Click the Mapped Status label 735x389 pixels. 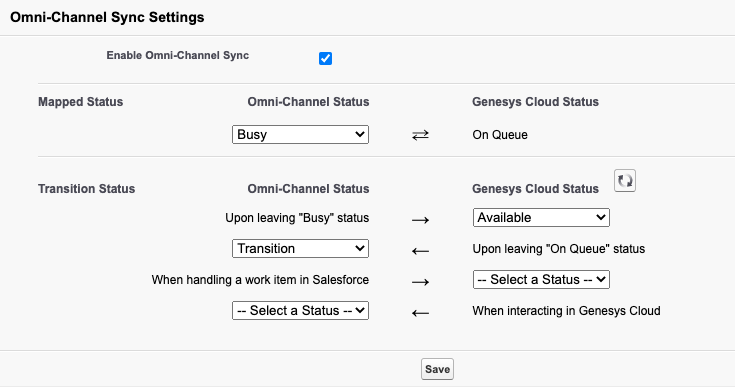click(x=81, y=102)
